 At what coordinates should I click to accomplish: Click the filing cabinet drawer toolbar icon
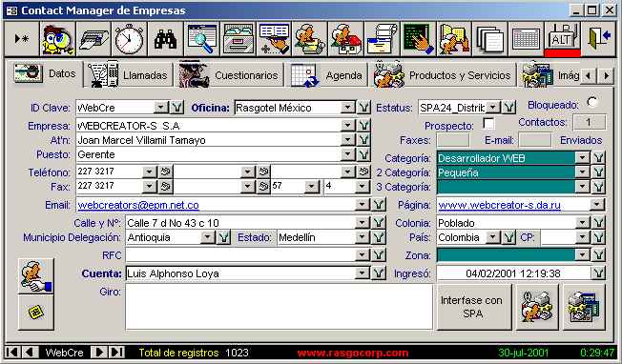pyautogui.click(x=238, y=39)
